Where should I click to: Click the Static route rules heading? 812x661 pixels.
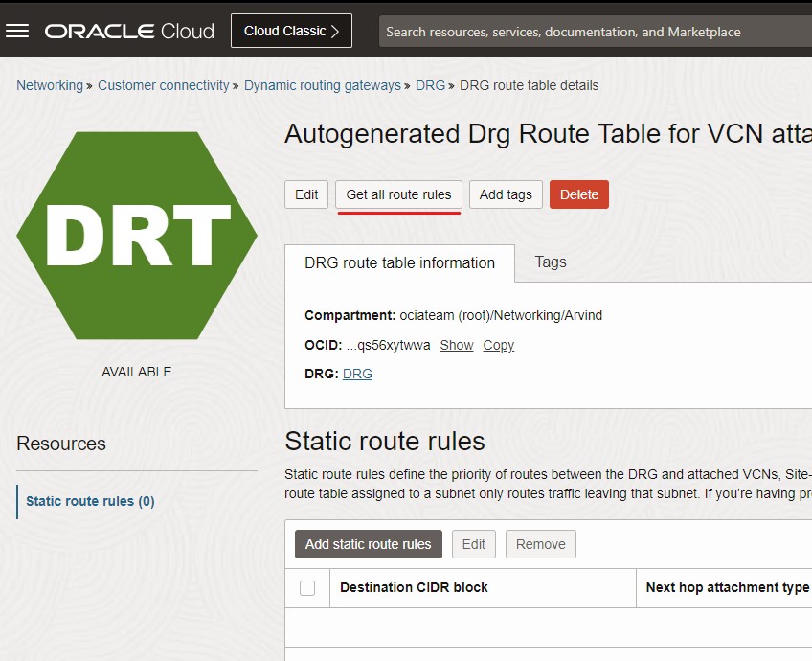[385, 442]
